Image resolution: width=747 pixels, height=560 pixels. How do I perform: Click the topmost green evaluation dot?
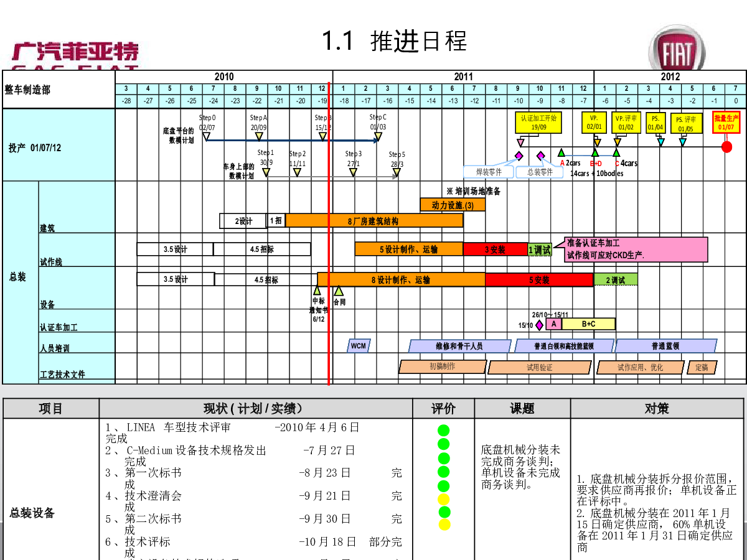pyautogui.click(x=443, y=430)
